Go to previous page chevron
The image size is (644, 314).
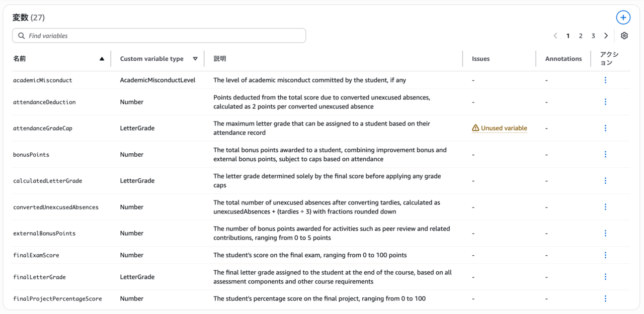click(555, 36)
